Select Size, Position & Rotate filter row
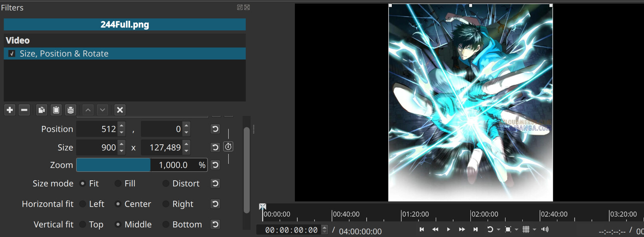The height and width of the screenshot is (237, 644). coord(125,54)
